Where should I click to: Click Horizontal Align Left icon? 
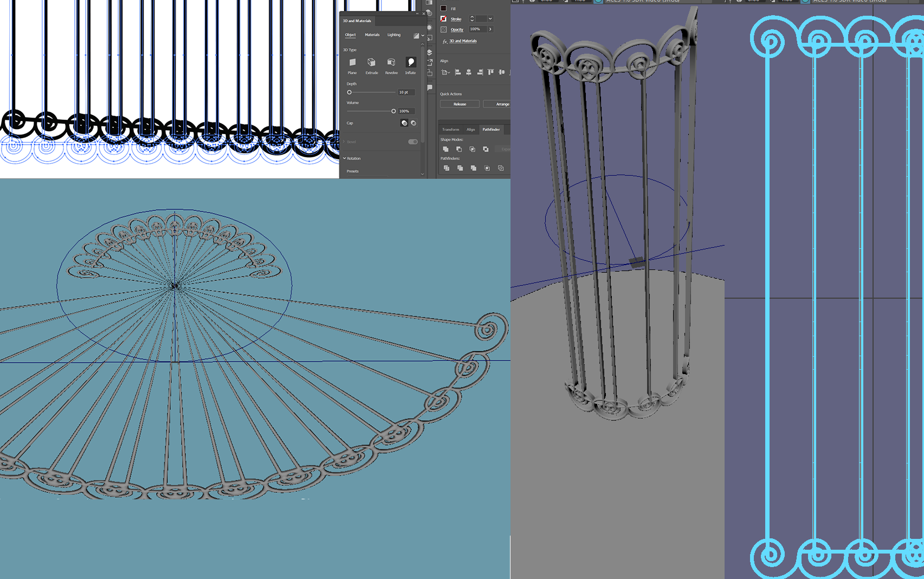coord(458,72)
